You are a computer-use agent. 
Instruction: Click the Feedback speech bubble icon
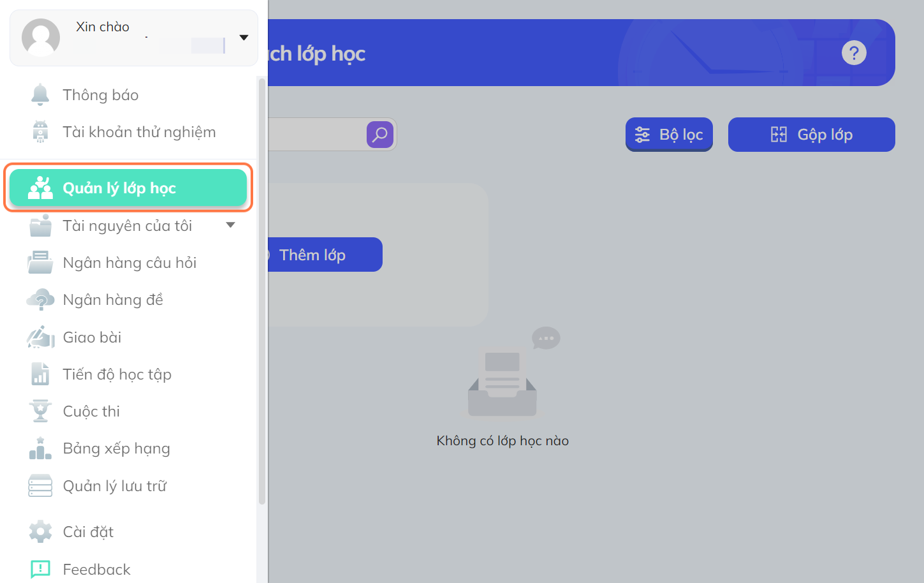pyautogui.click(x=40, y=569)
